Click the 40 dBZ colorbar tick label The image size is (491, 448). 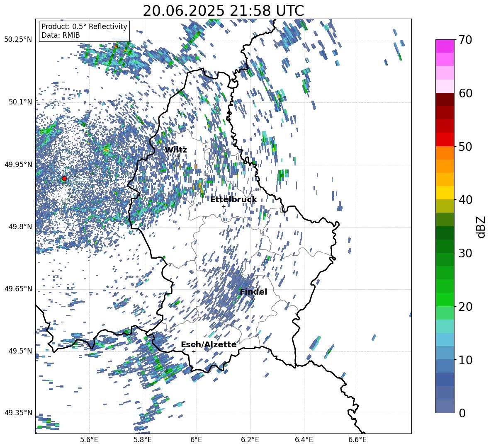click(465, 200)
